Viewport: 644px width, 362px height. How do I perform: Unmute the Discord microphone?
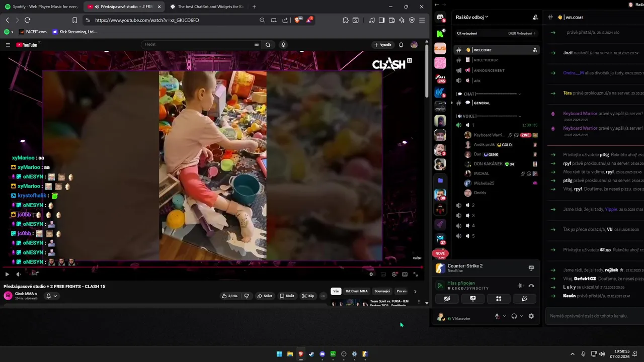(497, 316)
